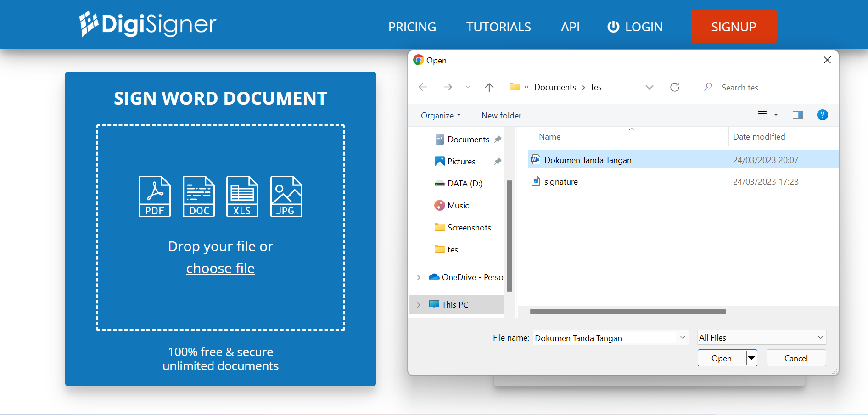Expand the This PC tree node
Image resolution: width=868 pixels, height=415 pixels.
pyautogui.click(x=419, y=305)
